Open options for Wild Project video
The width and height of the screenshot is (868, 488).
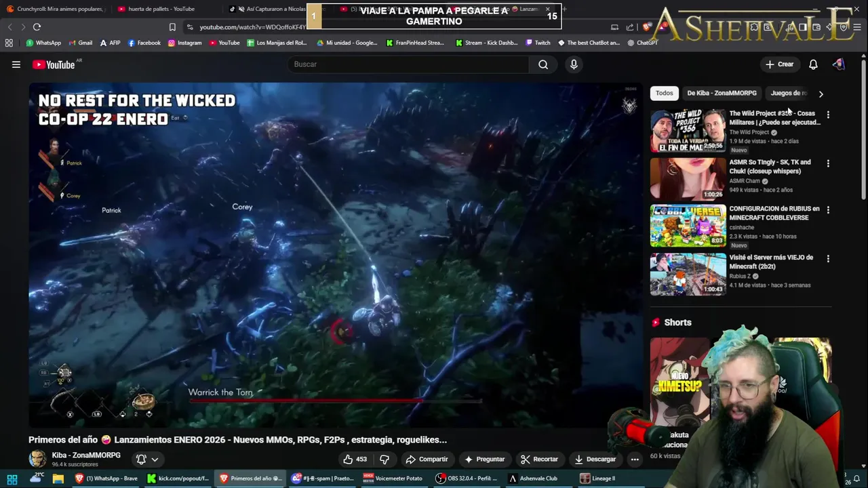pos(828,115)
